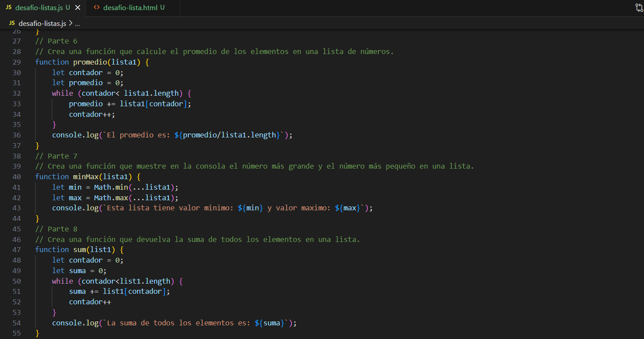
Task: Click the 'while' keyword on line 32
Action: 63,93
